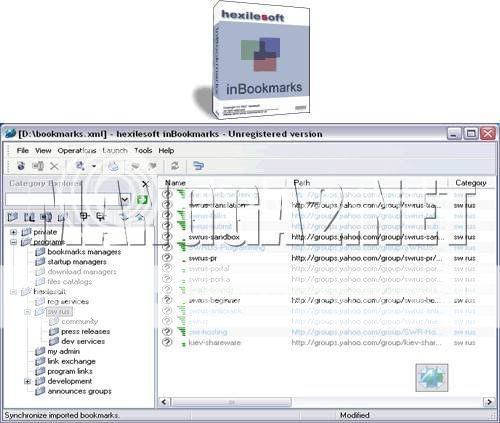Viewport: 500px width, 423px height.
Task: Select the reg services category
Action: [68, 302]
